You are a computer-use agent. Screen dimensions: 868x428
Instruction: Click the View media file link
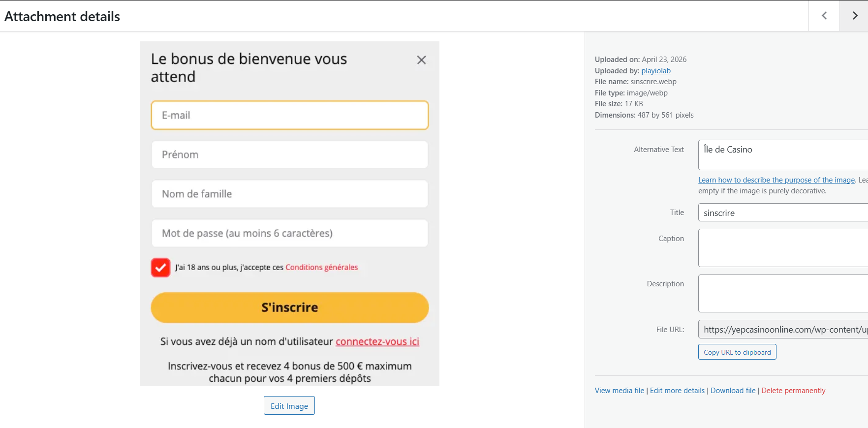click(619, 391)
